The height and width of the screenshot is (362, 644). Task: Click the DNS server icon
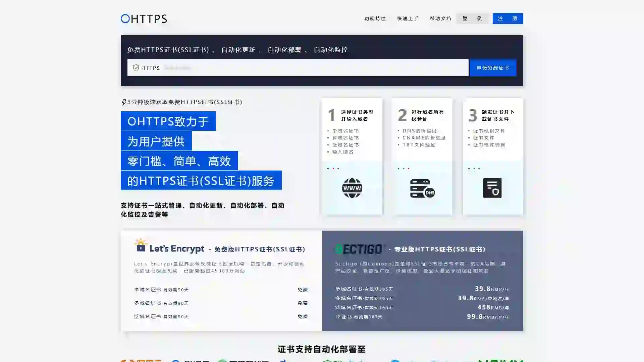[422, 188]
